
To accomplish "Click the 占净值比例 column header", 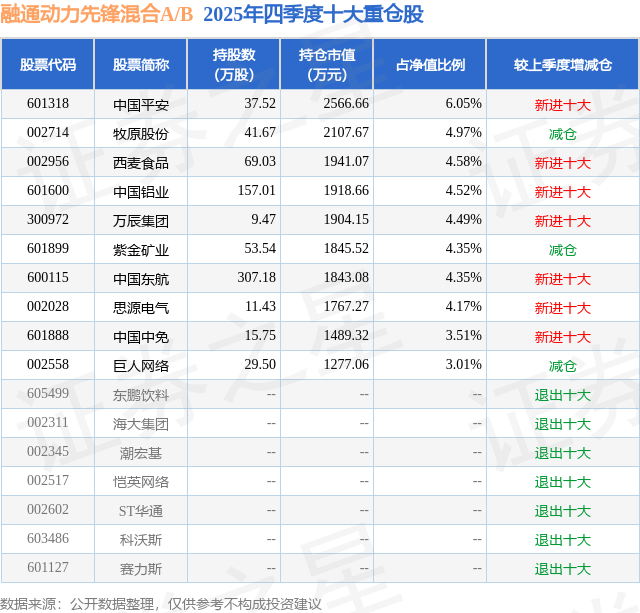I will pyautogui.click(x=430, y=64).
